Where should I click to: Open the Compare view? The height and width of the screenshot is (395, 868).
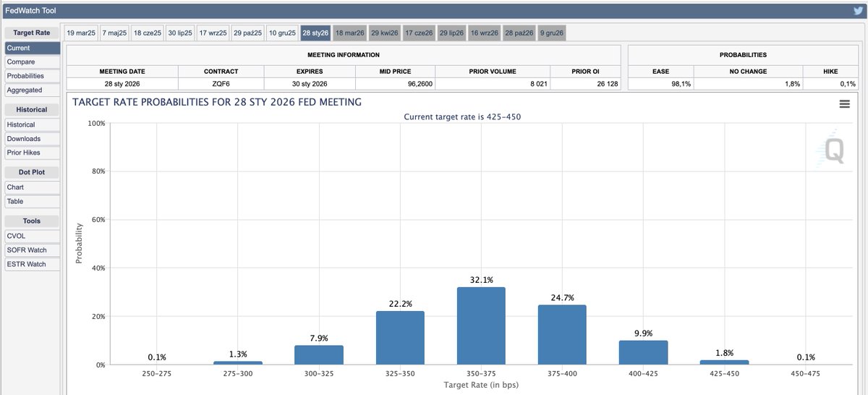pos(33,62)
